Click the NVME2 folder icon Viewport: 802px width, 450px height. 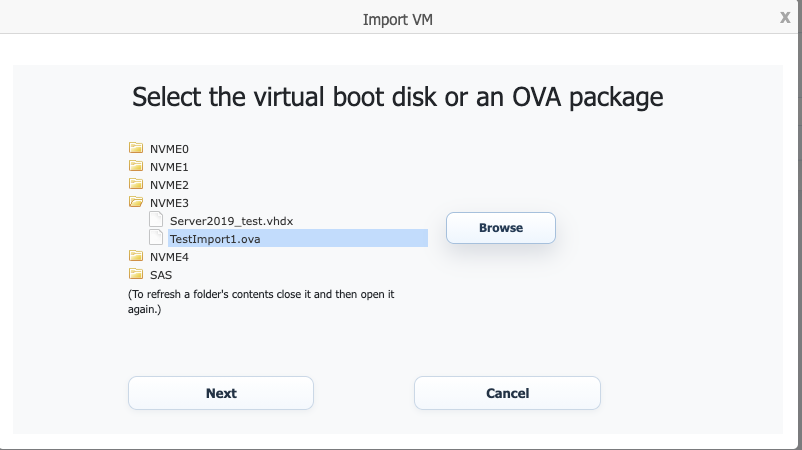[136, 184]
